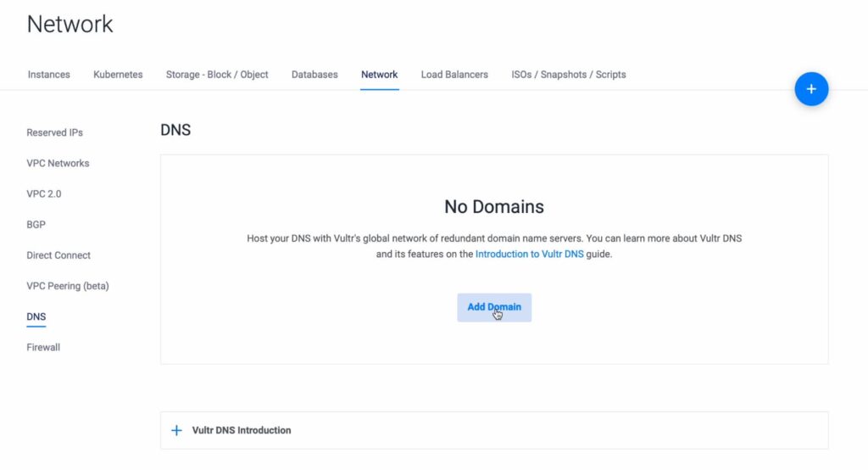Image resolution: width=868 pixels, height=470 pixels.
Task: Click the DNS sidebar item
Action: [x=36, y=316]
